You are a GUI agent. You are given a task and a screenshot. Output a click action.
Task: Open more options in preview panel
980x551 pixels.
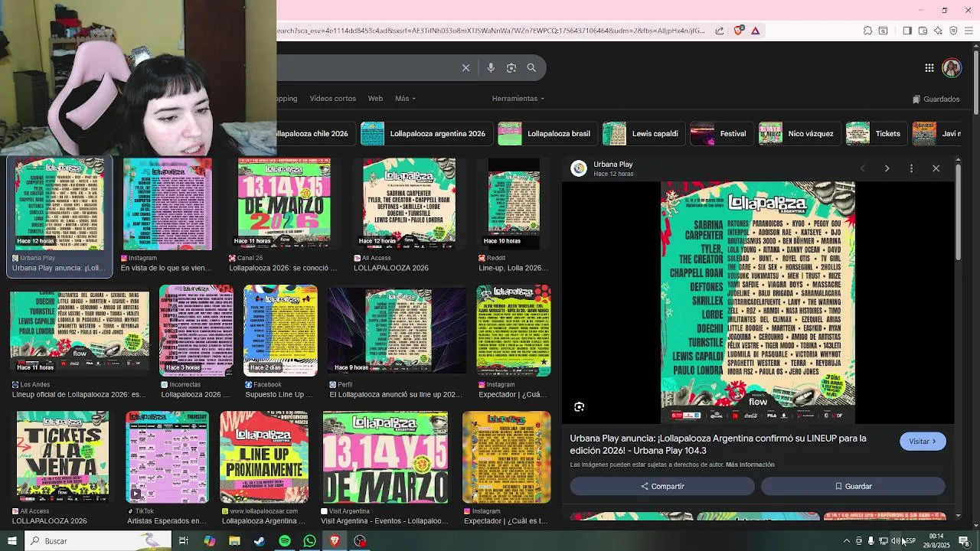[x=911, y=168]
